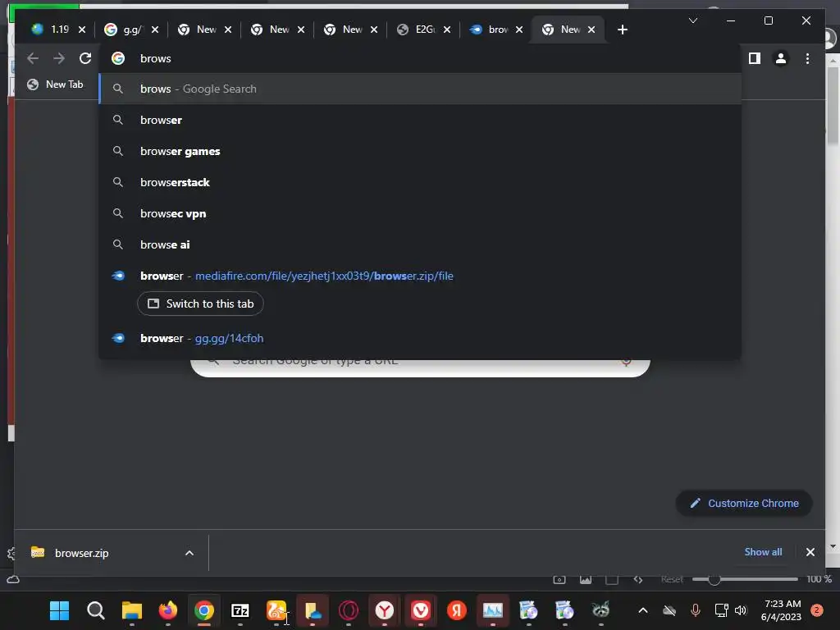
Task: Open the raccoon icon in taskbar
Action: pyautogui.click(x=600, y=610)
